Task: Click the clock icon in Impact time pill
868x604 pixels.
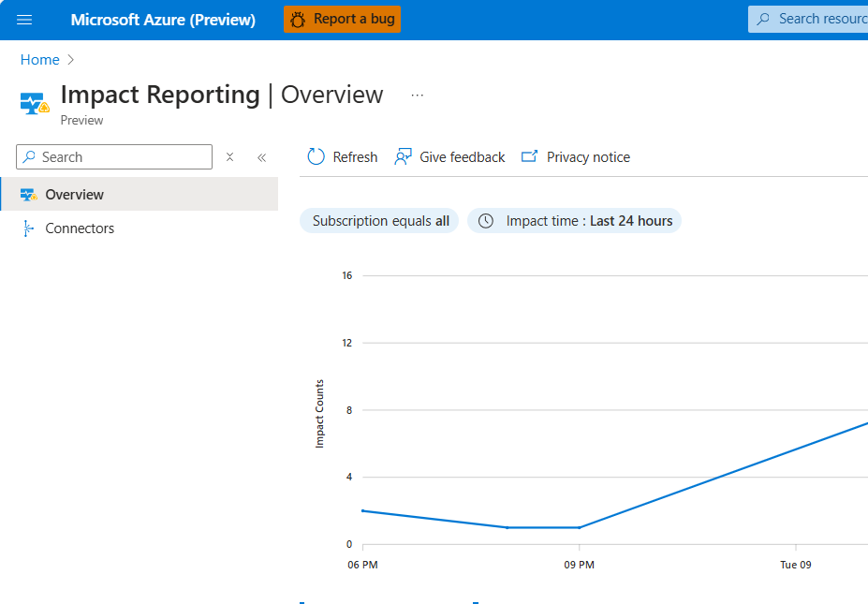Action: [484, 220]
